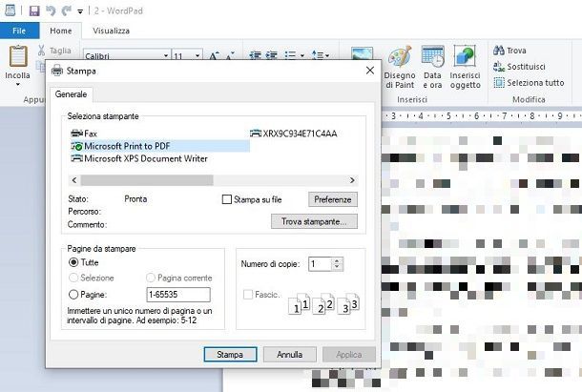Expand the Incolla dropdown arrow
The image size is (582, 392).
click(x=17, y=85)
